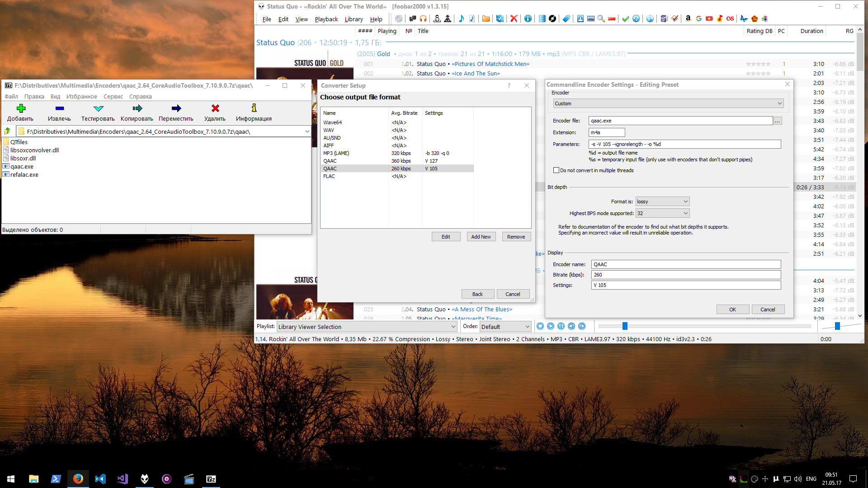Image resolution: width=868 pixels, height=488 pixels.
Task: Open the Encoder type Custom dropdown
Action: click(668, 103)
